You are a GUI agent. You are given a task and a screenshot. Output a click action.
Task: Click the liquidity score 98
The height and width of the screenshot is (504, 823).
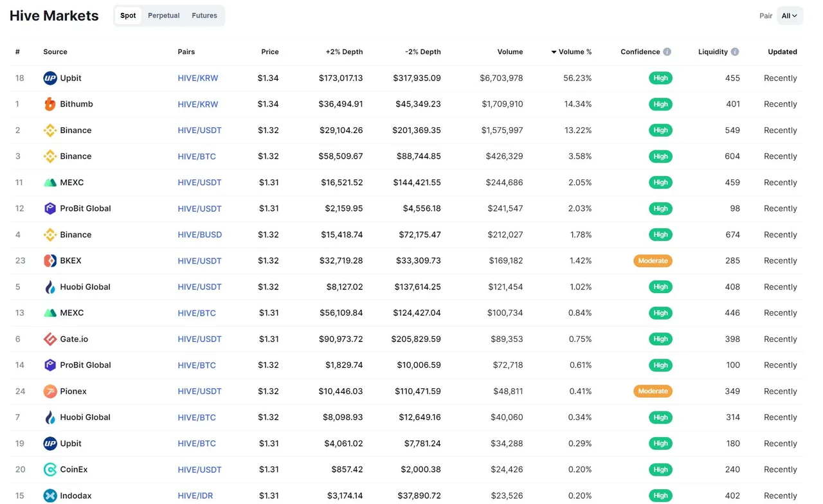pos(736,208)
